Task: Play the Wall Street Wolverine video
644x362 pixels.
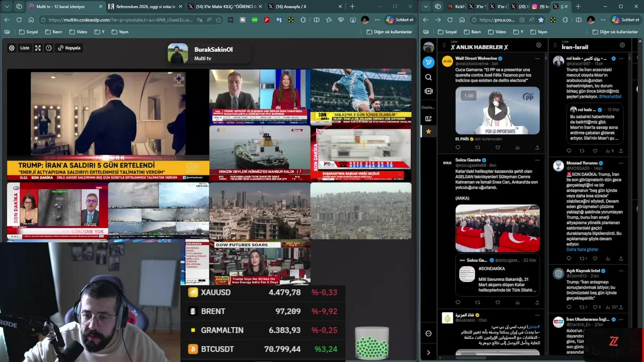Action: point(498,111)
